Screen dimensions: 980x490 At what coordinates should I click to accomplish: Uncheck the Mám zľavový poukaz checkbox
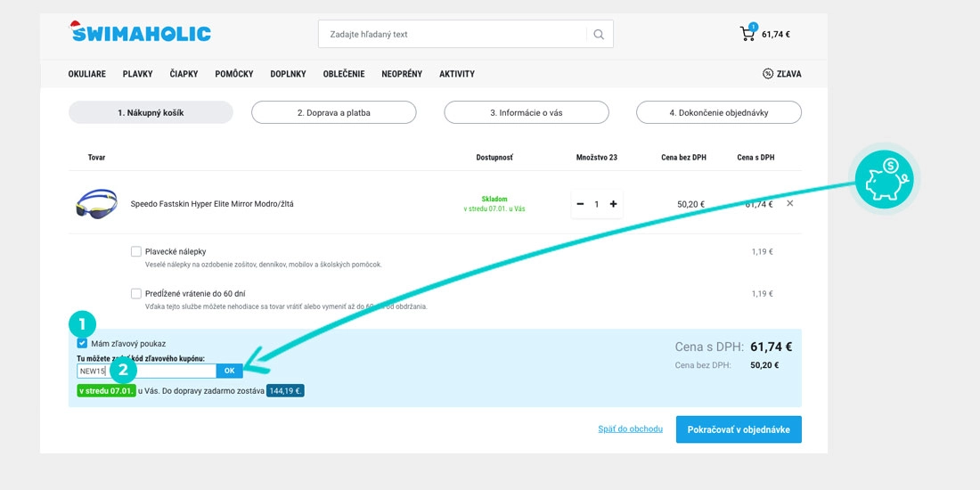[82, 343]
